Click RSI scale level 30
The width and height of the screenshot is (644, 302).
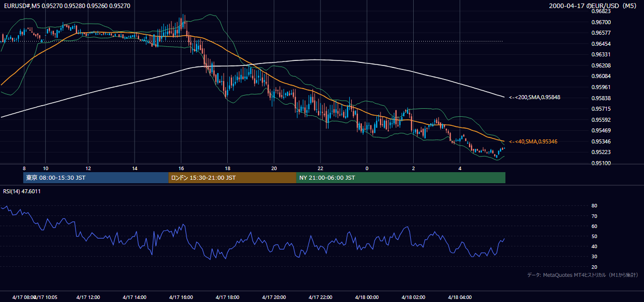(x=594, y=256)
